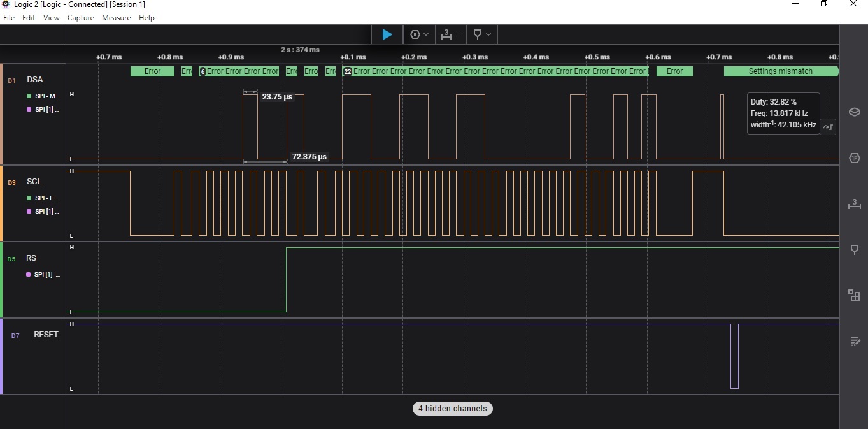The height and width of the screenshot is (429, 868).
Task: Expand the analyzer dropdown arrow in top toolbar
Action: (x=426, y=34)
